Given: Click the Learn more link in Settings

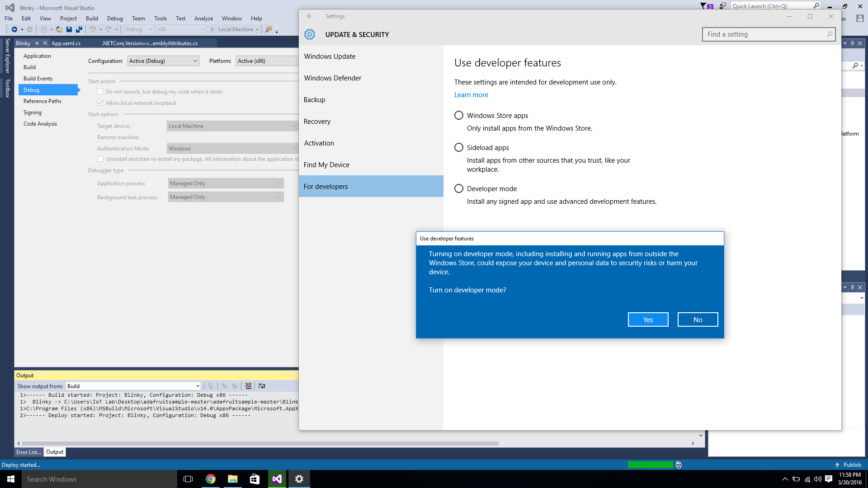Looking at the screenshot, I should [471, 94].
